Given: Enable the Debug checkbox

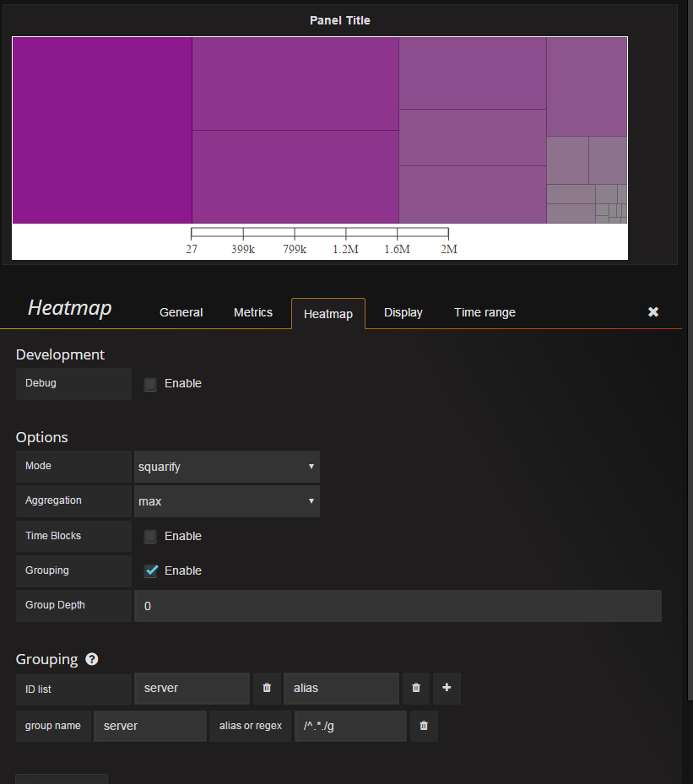Looking at the screenshot, I should 150,384.
